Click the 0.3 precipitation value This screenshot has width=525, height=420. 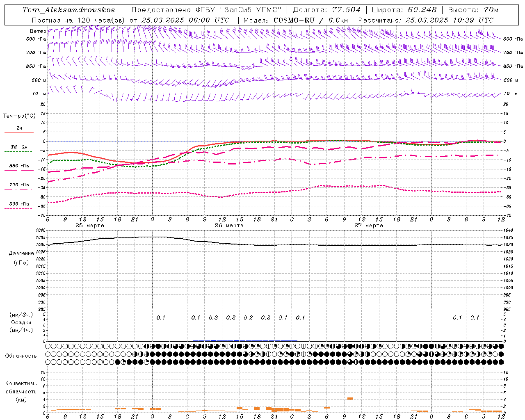pyautogui.click(x=213, y=317)
